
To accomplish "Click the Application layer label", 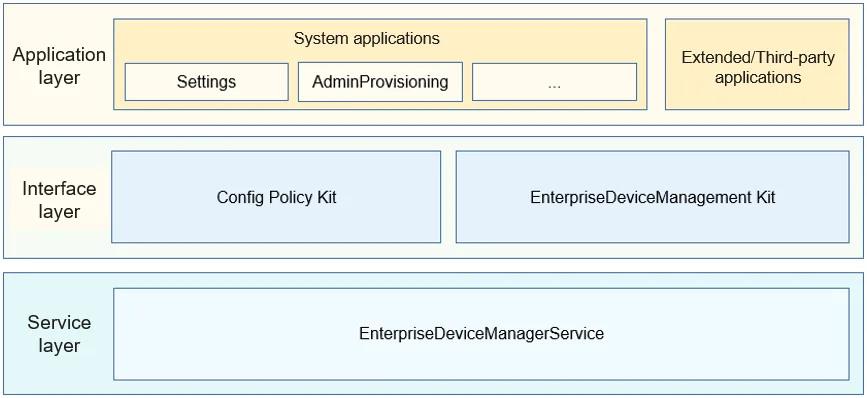I will click(59, 66).
